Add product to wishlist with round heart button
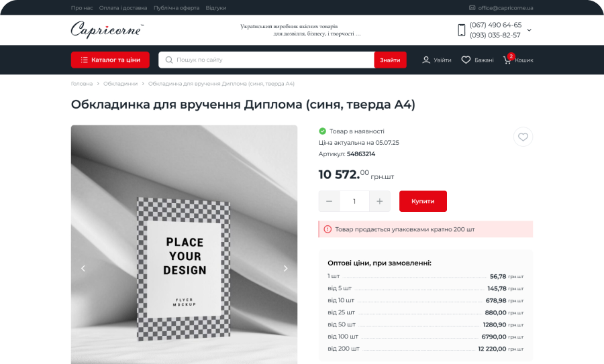The height and width of the screenshot is (364, 604). click(x=523, y=137)
